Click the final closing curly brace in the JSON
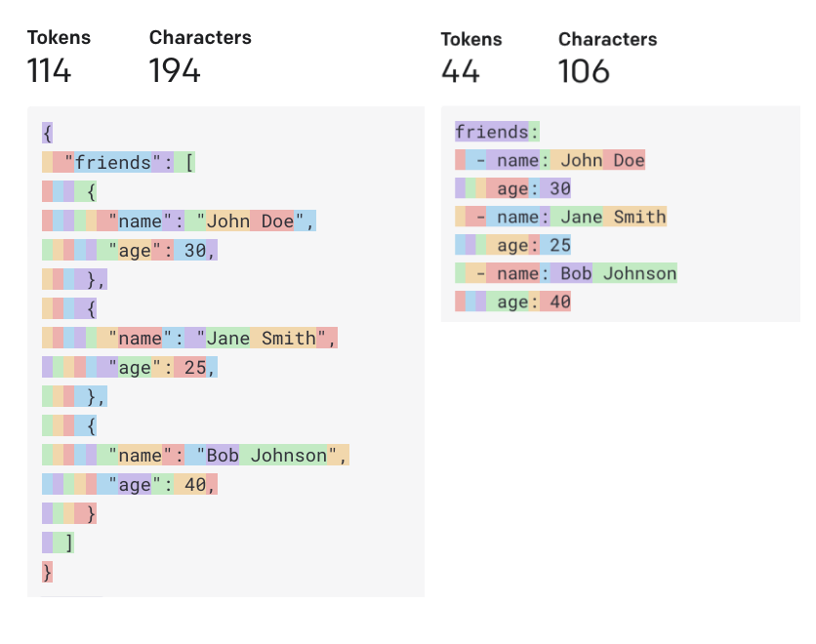 (48, 572)
